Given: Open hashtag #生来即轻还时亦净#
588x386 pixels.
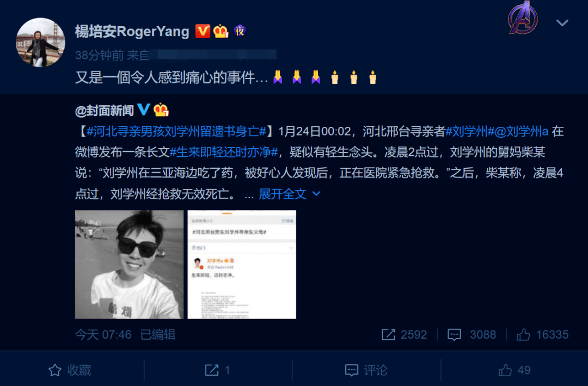Looking at the screenshot, I should point(224,152).
